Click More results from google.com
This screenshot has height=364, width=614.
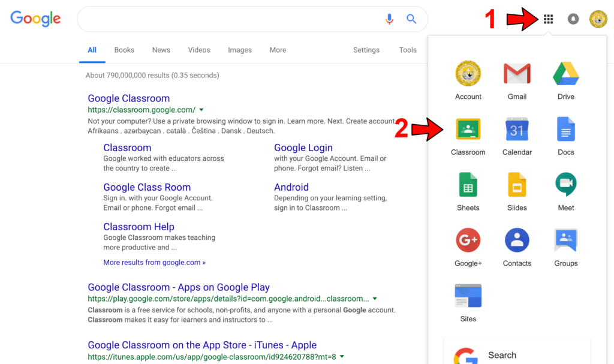154,263
